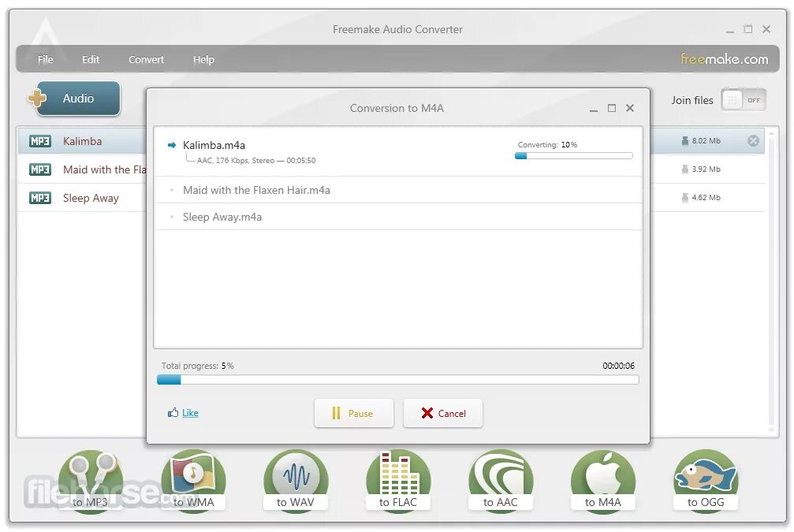The image size is (794, 532).
Task: Open the Help menu
Action: pos(203,60)
